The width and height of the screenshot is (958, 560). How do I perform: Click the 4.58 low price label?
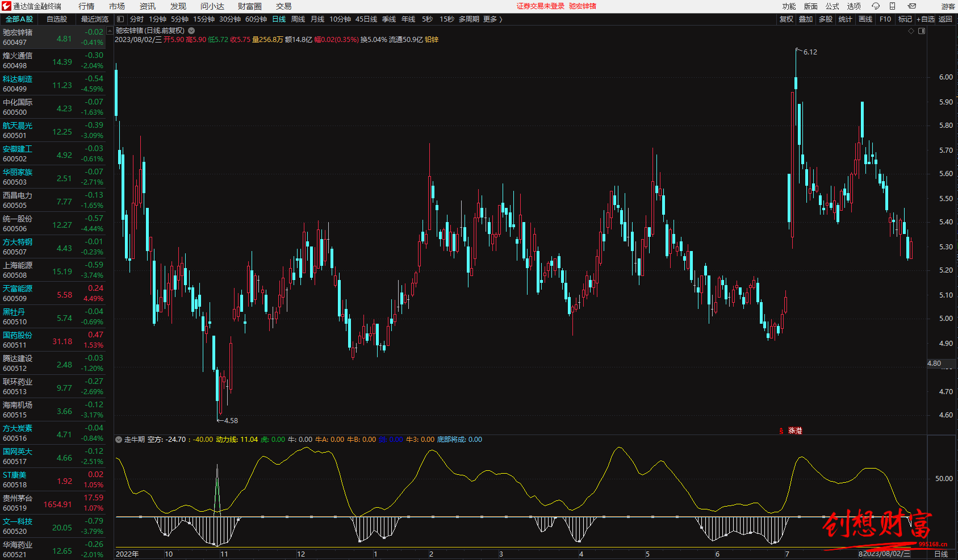click(x=231, y=421)
